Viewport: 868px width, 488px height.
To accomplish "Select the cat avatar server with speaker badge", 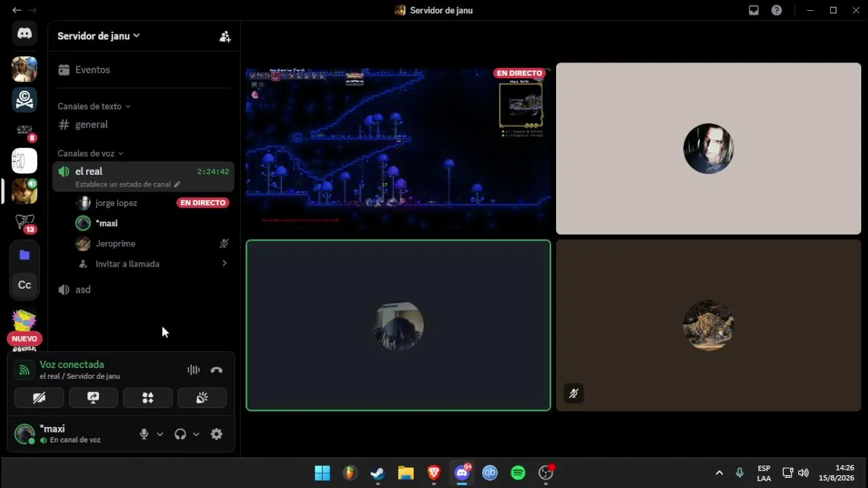I will [x=24, y=191].
